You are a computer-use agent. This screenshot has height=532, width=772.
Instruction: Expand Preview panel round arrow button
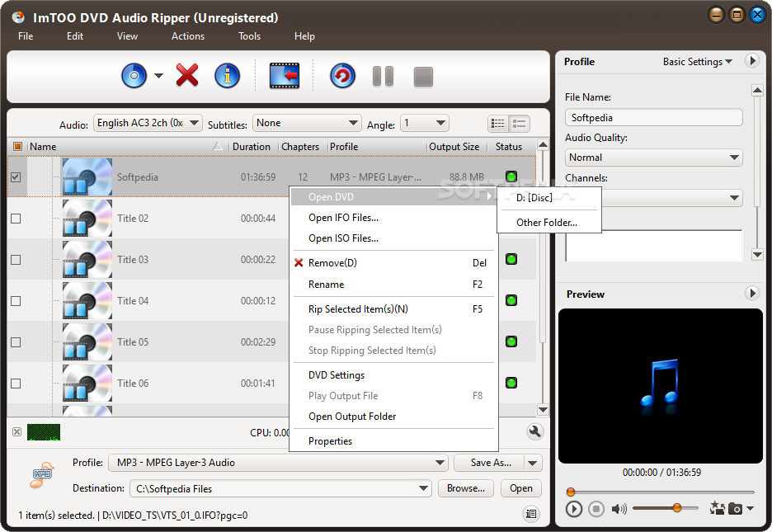pos(752,294)
